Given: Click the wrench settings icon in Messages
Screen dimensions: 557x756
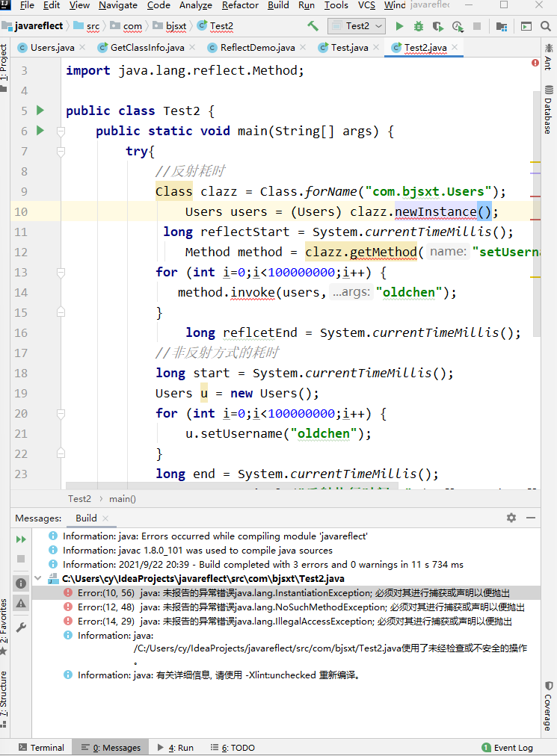Looking at the screenshot, I should pos(21,628).
